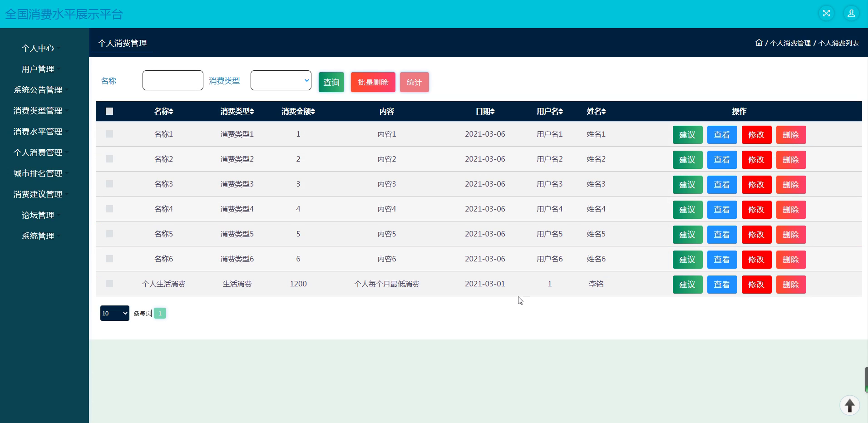Check the row checkbox for 名称3
Screen dimensions: 868x423
pos(109,184)
